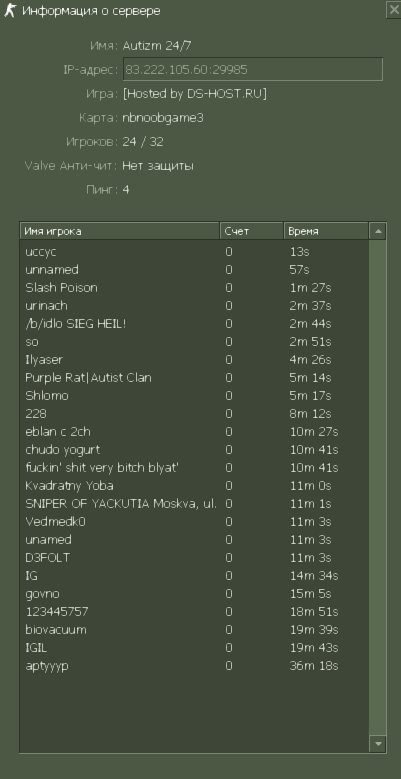Sort by the player name column header

120,231
